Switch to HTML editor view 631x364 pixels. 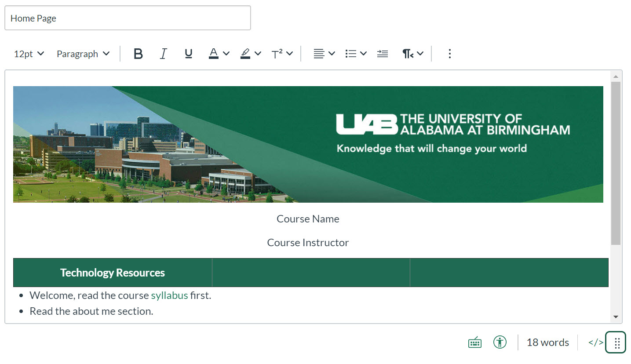point(596,342)
